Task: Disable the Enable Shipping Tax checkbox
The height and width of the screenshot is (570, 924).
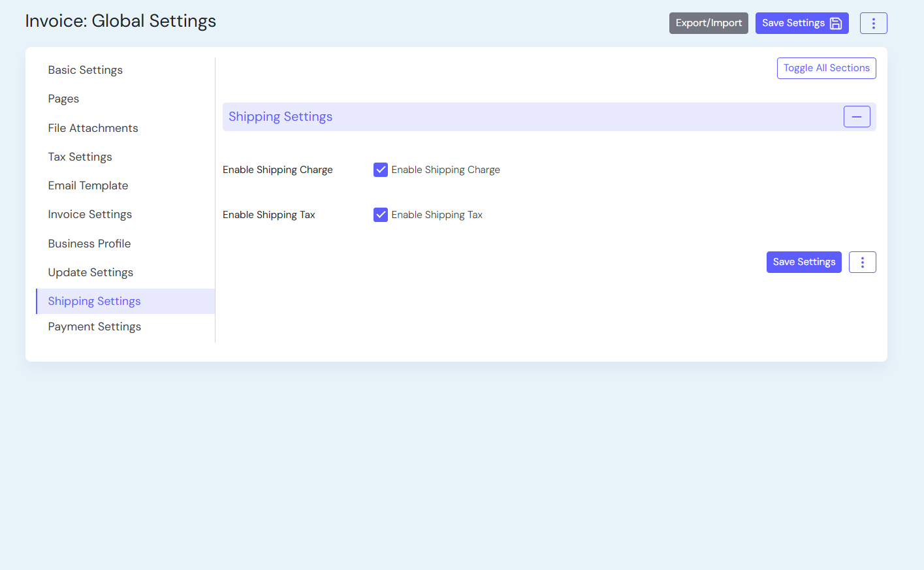Action: (381, 215)
